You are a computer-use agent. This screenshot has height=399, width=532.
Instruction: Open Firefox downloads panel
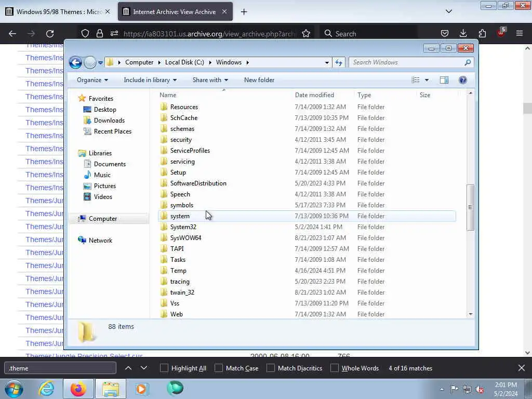click(463, 33)
